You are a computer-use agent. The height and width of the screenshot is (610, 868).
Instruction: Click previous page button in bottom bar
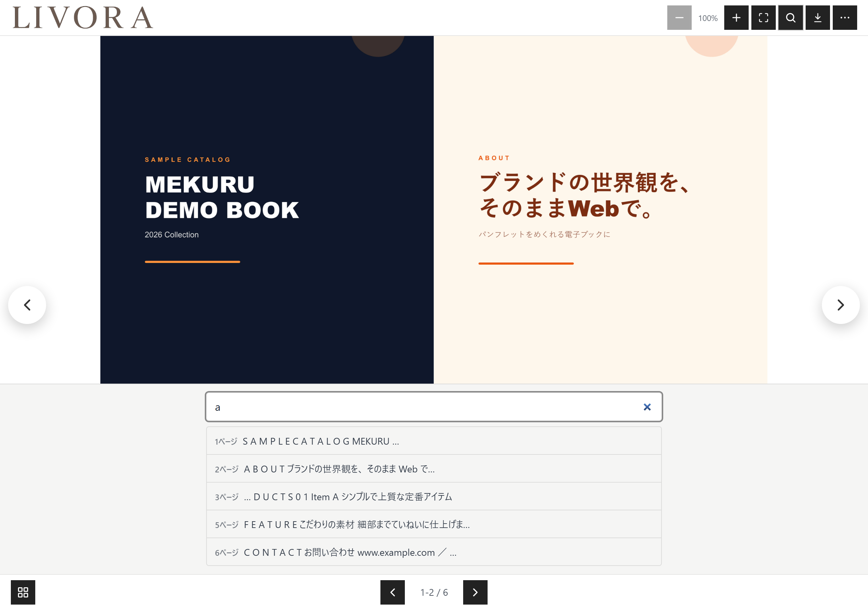(392, 592)
